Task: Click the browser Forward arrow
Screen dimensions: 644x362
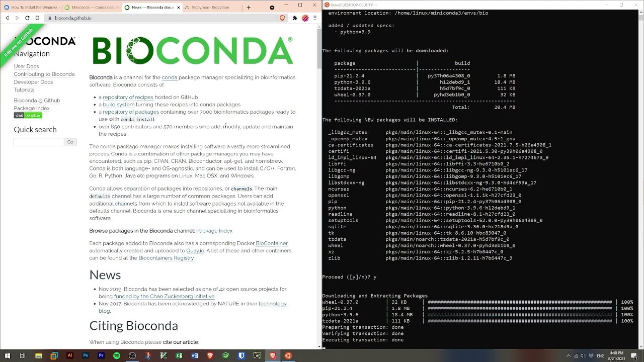Action: point(17,18)
